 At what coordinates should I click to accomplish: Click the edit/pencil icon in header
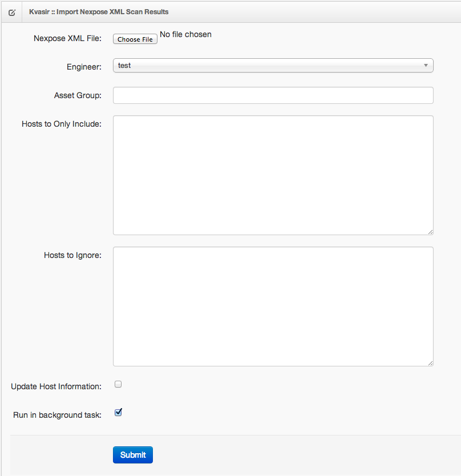click(x=11, y=11)
